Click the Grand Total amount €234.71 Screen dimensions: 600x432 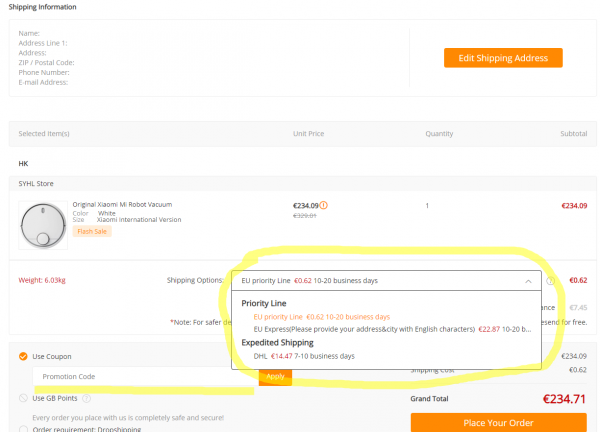561,397
